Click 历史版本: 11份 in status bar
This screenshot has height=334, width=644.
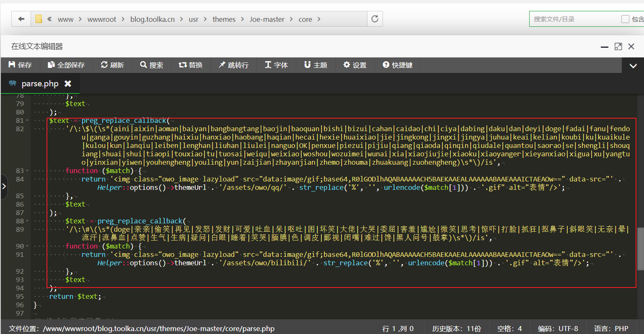457,329
